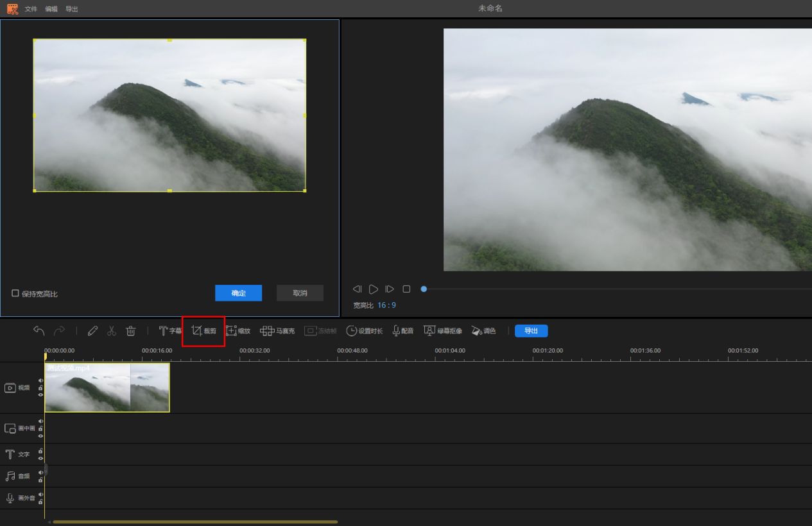Click the pencil edit icon

click(x=92, y=331)
